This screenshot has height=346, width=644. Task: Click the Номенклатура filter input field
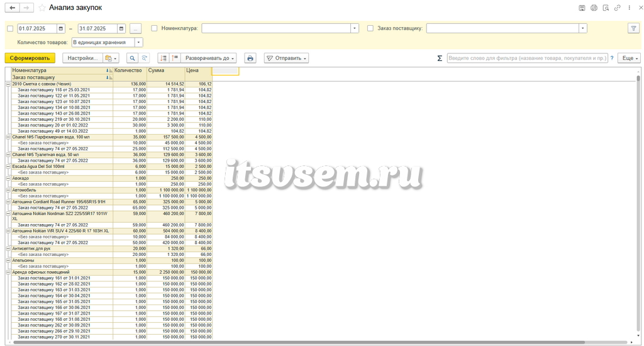tap(276, 28)
